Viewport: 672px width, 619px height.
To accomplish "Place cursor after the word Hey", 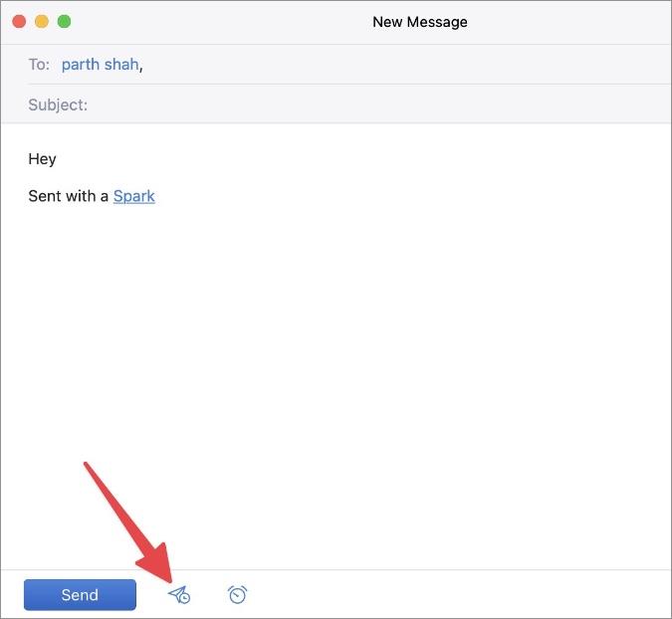I will click(x=57, y=159).
